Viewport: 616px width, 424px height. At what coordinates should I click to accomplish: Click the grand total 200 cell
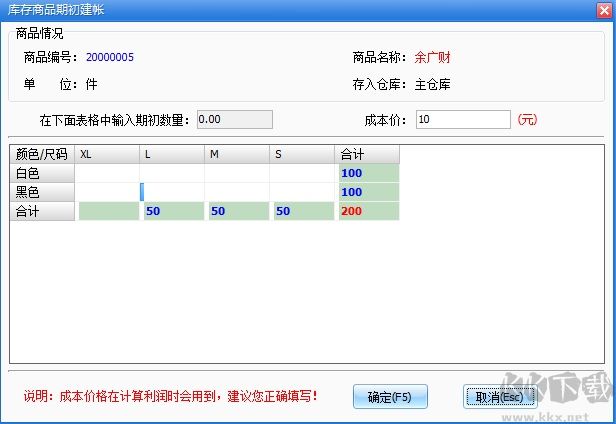369,211
